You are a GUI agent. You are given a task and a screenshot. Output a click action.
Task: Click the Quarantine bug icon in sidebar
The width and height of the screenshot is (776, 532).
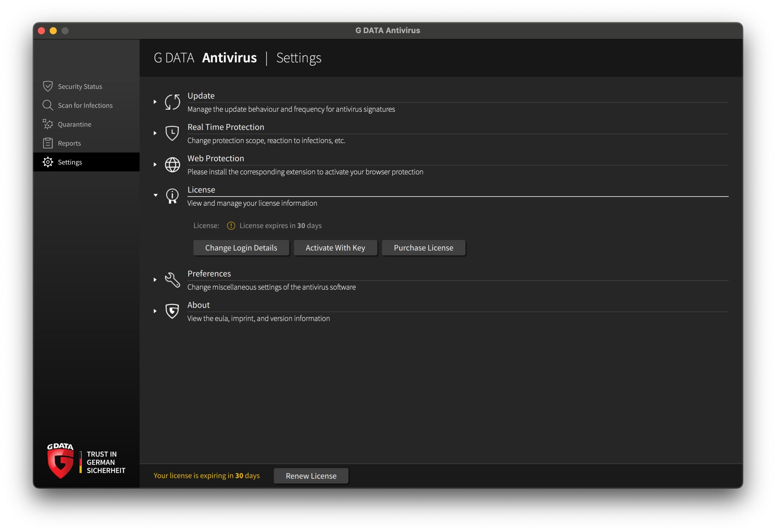(x=48, y=124)
